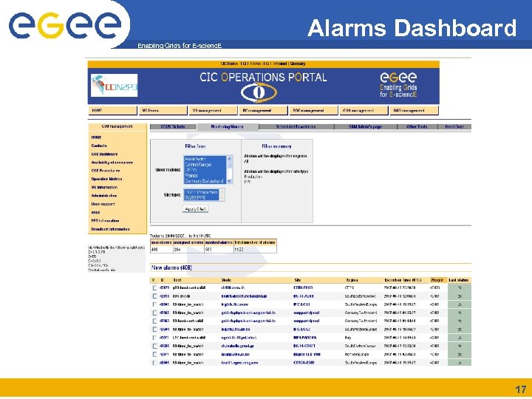
Task: Open VO Users in the navigation bar
Action: (163, 111)
